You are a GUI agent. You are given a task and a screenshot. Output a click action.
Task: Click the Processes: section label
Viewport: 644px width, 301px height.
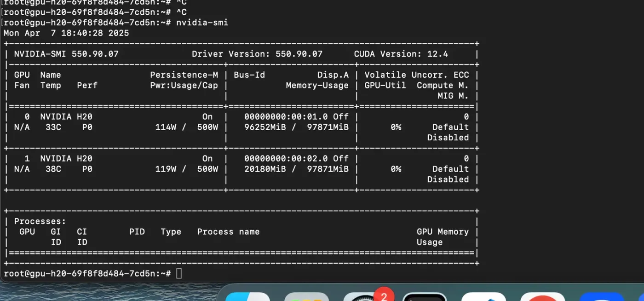point(40,221)
